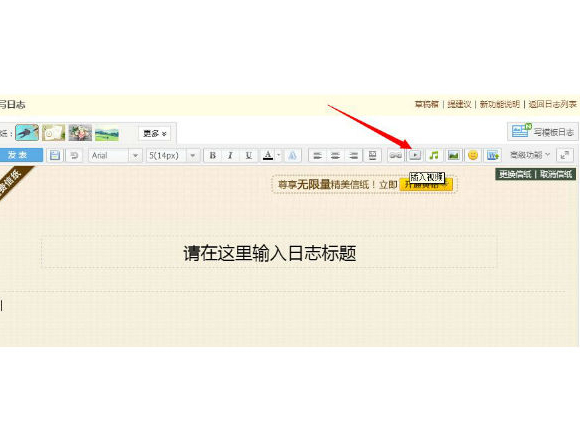Viewport: 580px width, 435px height.
Task: Click the fullscreen expand editor icon
Action: (x=565, y=155)
